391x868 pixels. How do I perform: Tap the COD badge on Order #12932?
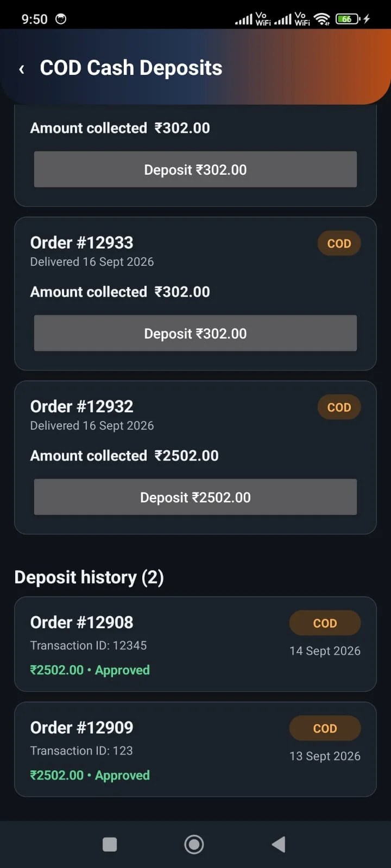[339, 407]
